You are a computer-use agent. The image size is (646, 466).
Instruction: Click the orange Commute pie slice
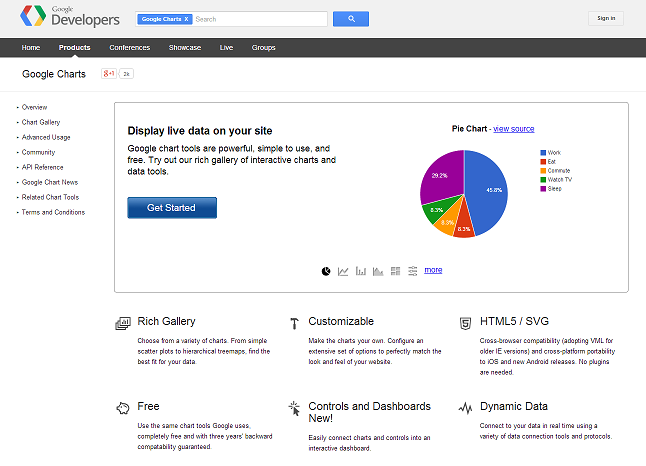click(x=449, y=222)
